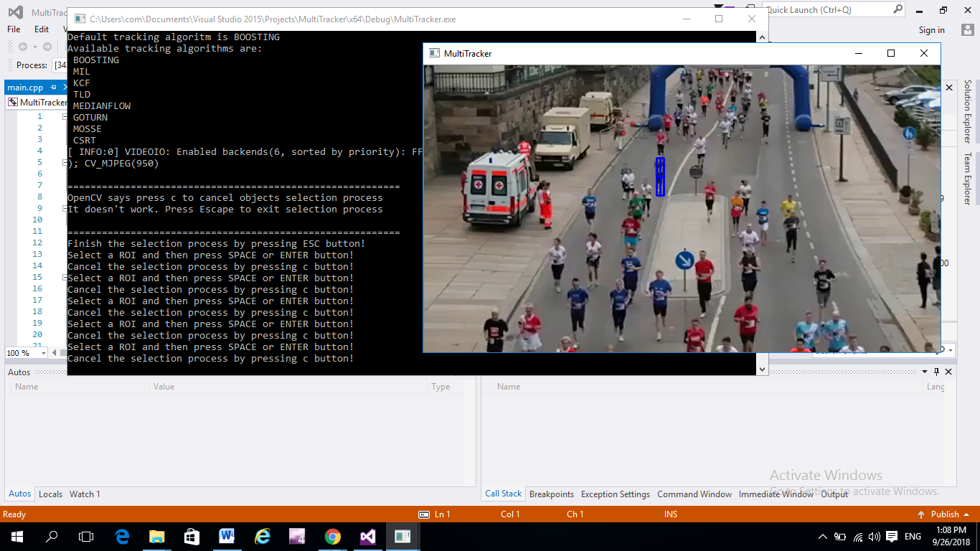Toggle the pin on main.cpp tab

click(x=54, y=87)
